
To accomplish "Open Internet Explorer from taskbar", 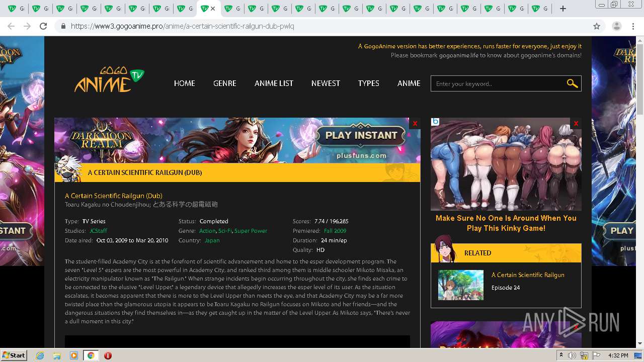I will [40, 355].
